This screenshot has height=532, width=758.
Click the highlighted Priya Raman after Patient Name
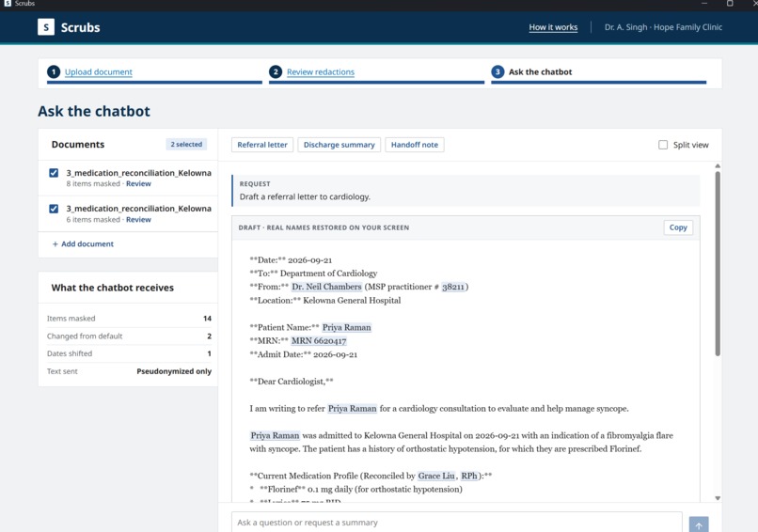(x=347, y=327)
